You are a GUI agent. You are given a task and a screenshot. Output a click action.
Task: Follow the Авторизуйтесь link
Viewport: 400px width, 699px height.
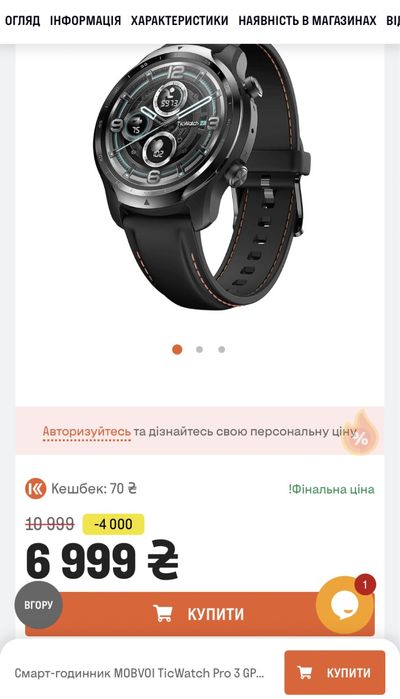[87, 432]
